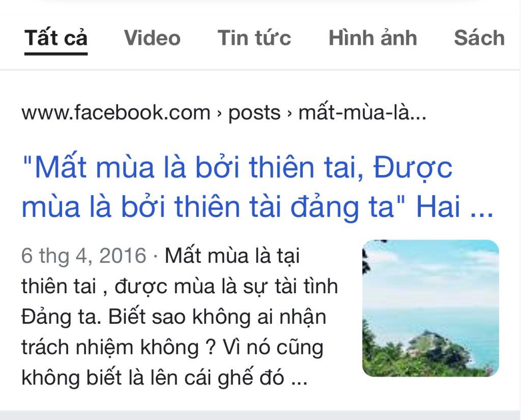Click snippet text starting "Mất mùa là tại"

(232, 256)
